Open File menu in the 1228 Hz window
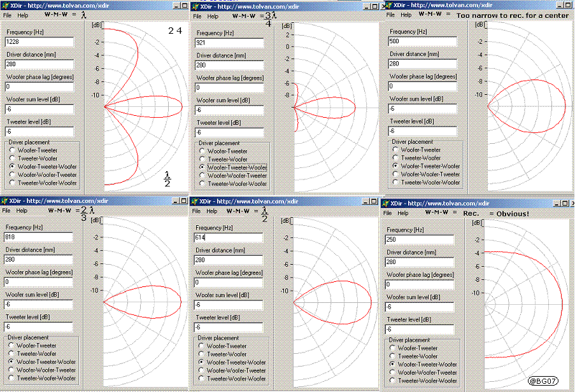This screenshot has height=392, width=575. pos(8,15)
